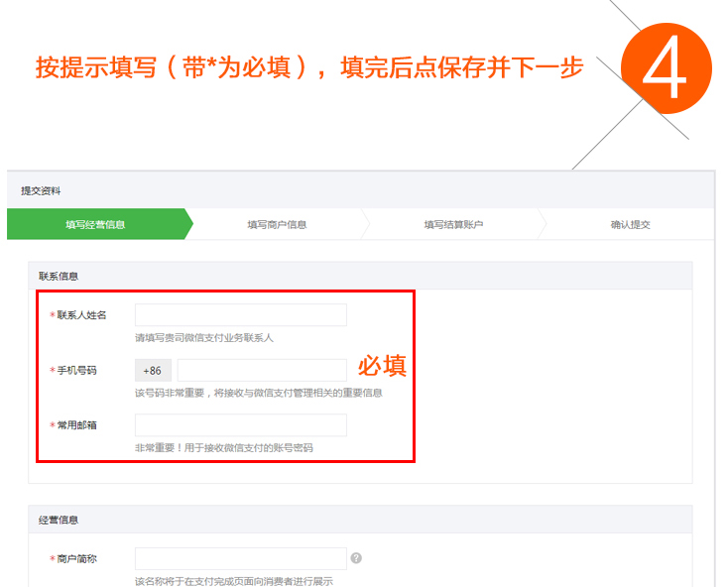This screenshot has width=728, height=587.
Task: Go to the 填写结算账户 step
Action: pyautogui.click(x=453, y=225)
